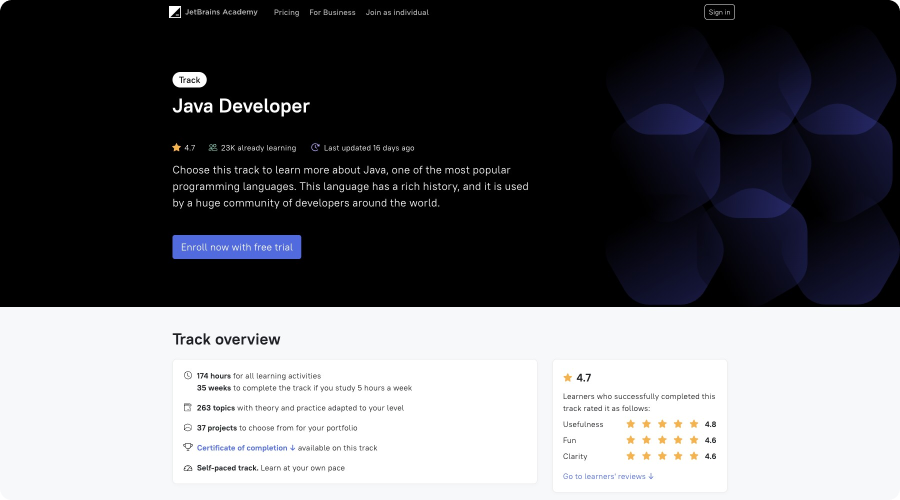Image resolution: width=900 pixels, height=500 pixels.
Task: Click the '37 projects' text
Action: tap(217, 428)
